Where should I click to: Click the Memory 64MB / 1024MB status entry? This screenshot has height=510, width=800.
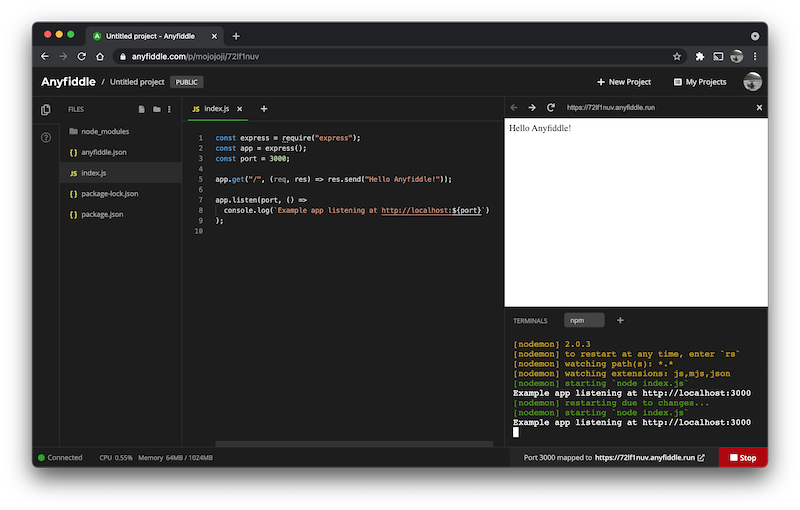coord(176,457)
